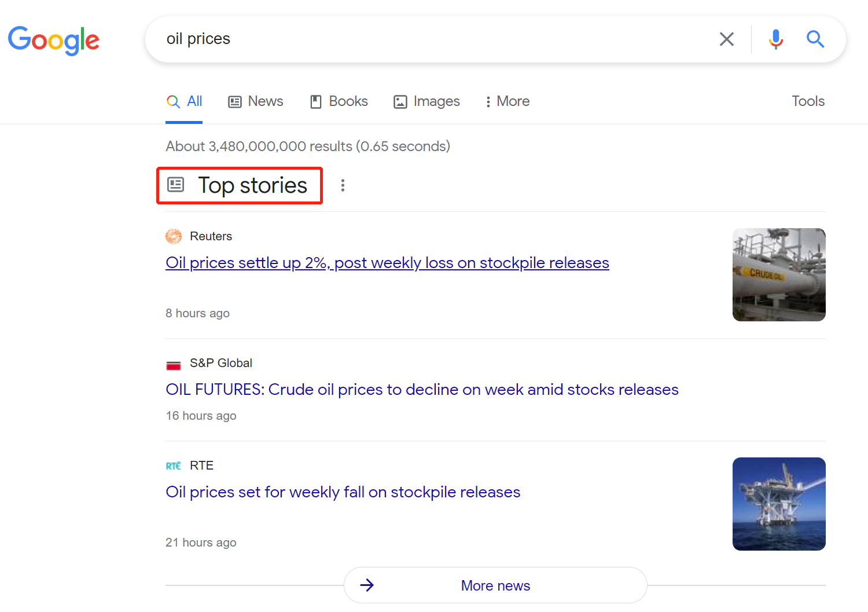Switch to the Books tab
This screenshot has width=868, height=612.
[x=339, y=101]
